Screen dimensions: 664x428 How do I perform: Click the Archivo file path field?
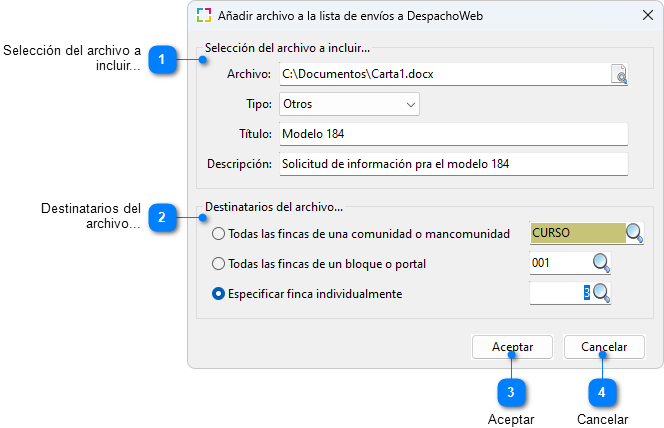click(x=443, y=75)
